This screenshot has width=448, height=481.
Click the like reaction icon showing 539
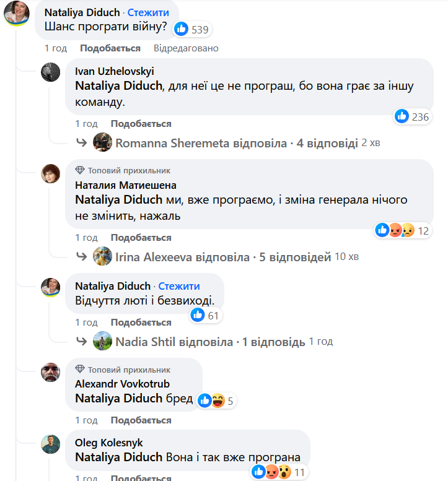(x=182, y=28)
